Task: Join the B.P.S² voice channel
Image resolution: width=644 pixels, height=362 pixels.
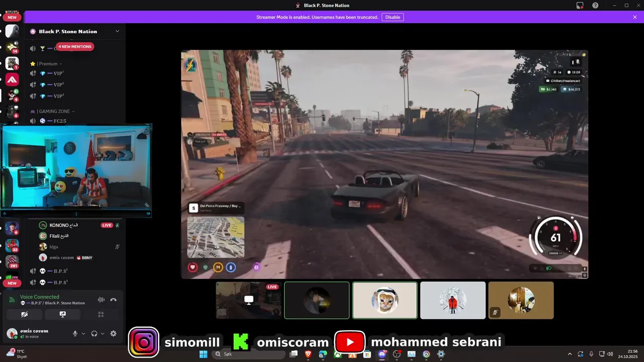Action: point(75,271)
